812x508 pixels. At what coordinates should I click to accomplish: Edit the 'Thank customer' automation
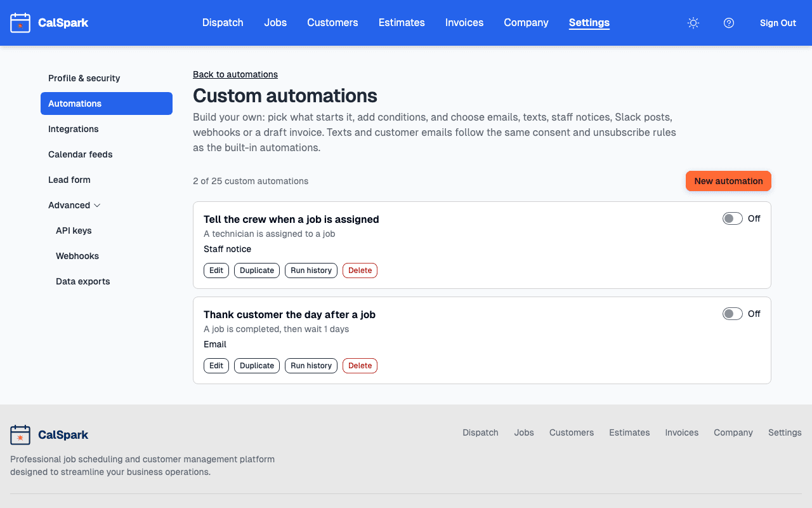click(x=216, y=366)
